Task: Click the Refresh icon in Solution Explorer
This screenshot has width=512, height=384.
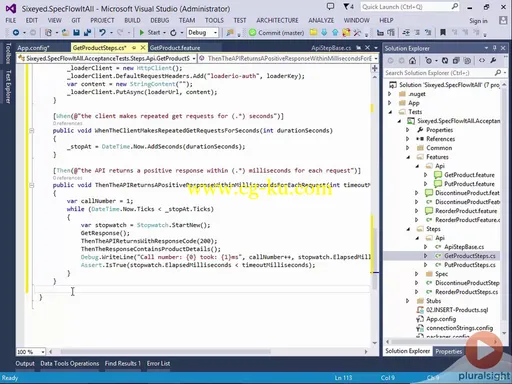Action: 445,61
